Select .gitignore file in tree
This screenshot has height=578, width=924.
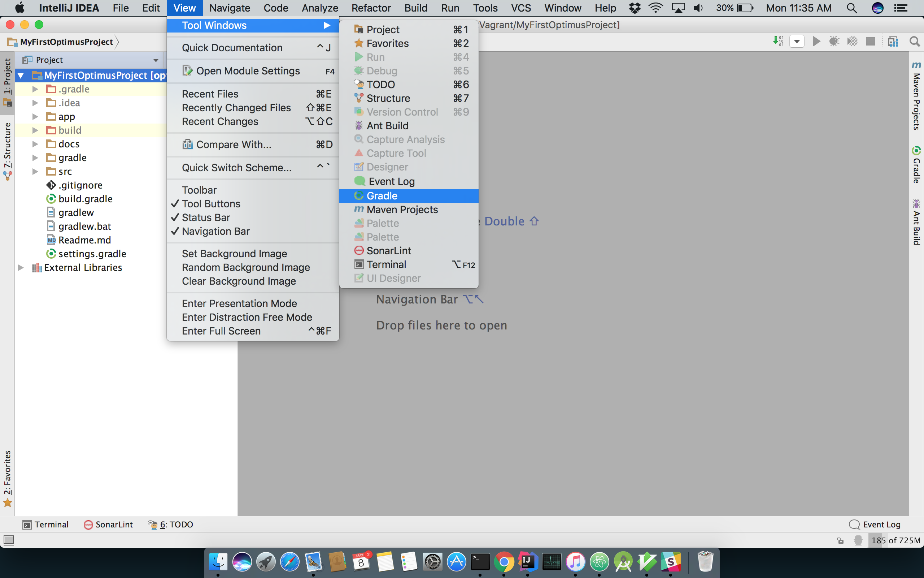[x=80, y=185]
